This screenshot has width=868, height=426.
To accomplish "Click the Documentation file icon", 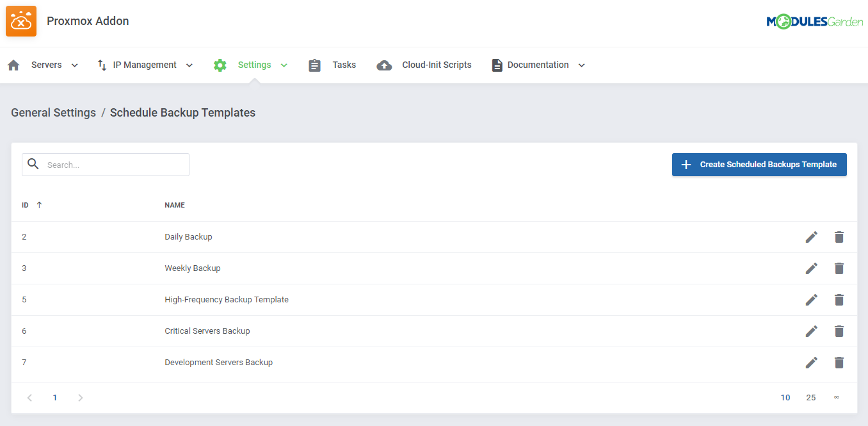I will click(497, 65).
